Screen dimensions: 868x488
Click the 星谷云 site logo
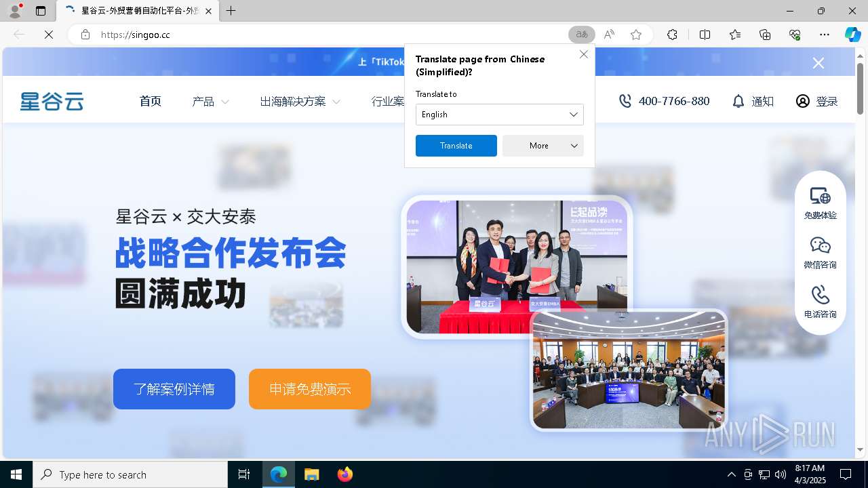click(x=52, y=101)
